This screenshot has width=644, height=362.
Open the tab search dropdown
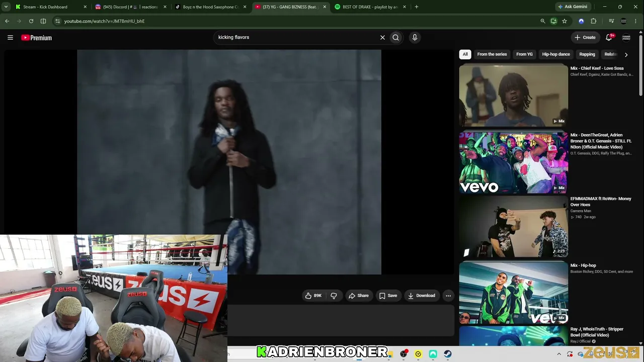point(6,7)
